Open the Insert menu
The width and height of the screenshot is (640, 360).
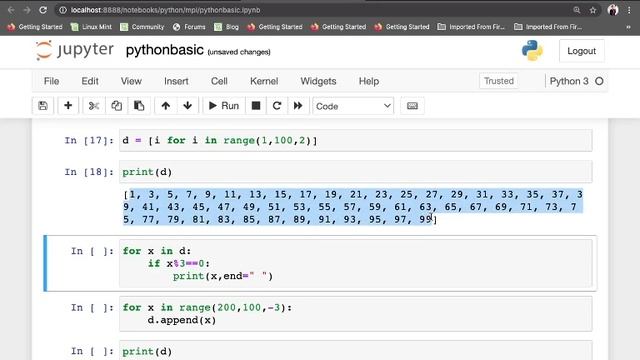click(176, 81)
